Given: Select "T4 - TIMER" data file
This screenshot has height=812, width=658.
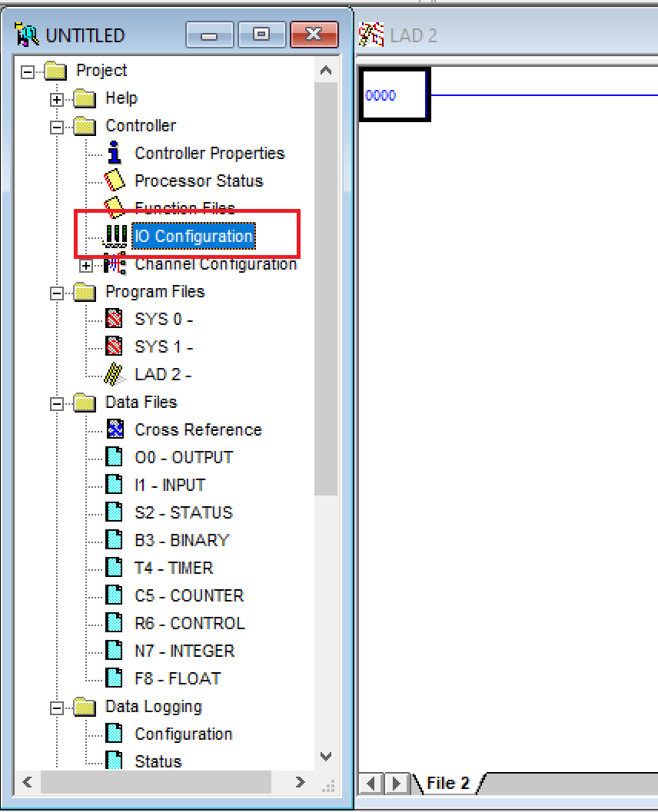Looking at the screenshot, I should pos(174,568).
